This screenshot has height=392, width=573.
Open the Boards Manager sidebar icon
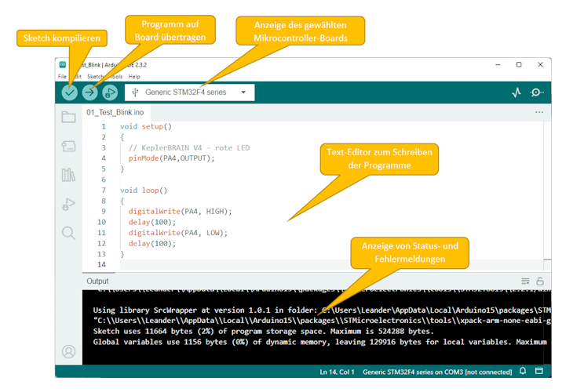click(68, 147)
